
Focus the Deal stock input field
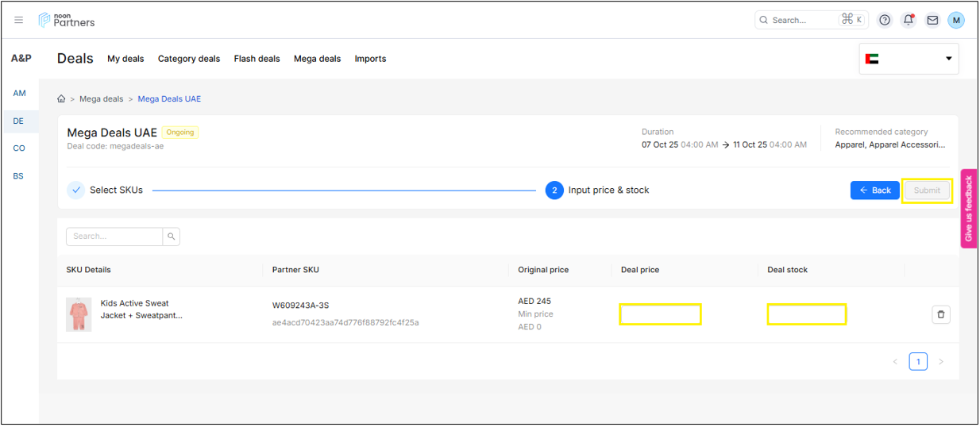[806, 314]
